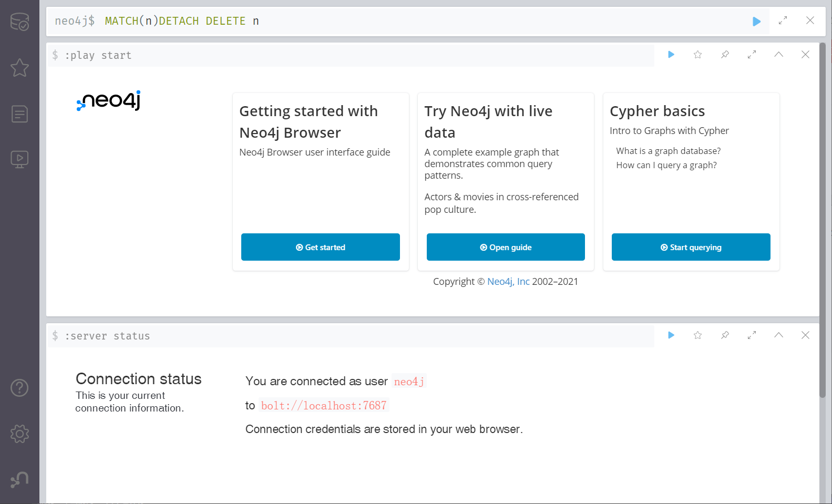The image size is (832, 504).
Task: Click 'Neo4j Browser user interface guide' text
Action: pyautogui.click(x=315, y=152)
